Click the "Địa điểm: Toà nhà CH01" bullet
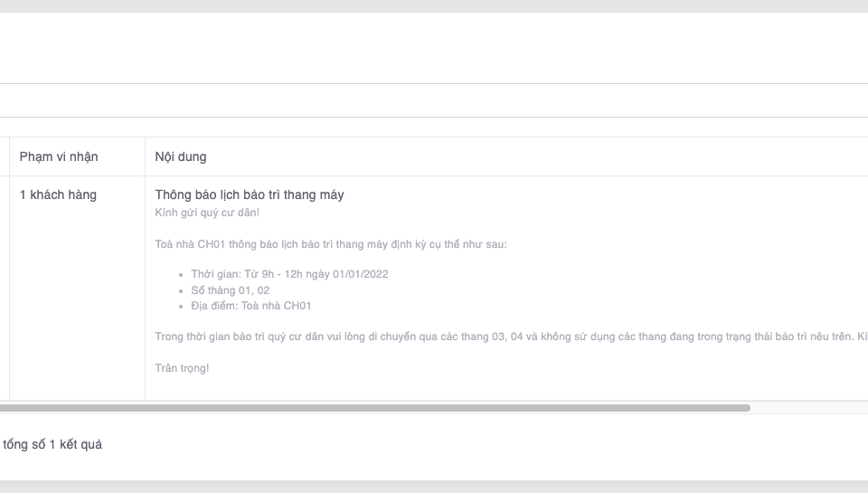Screen dimensions: 868x493 (x=250, y=306)
